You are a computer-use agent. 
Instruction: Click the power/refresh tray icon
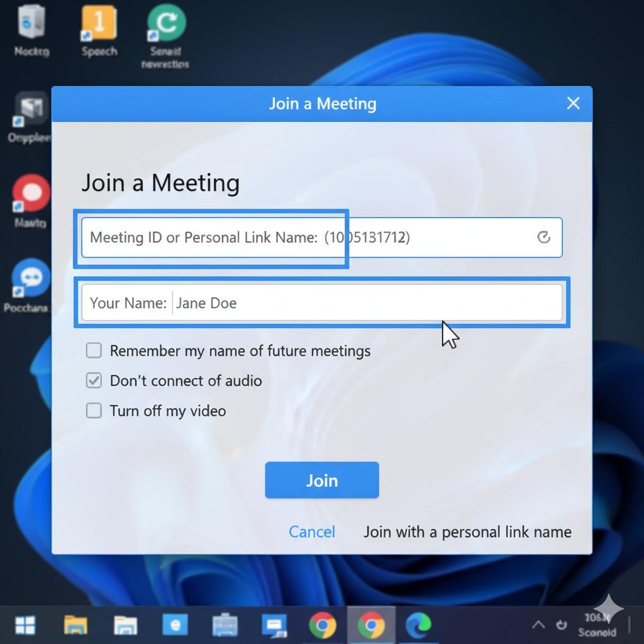tap(562, 625)
